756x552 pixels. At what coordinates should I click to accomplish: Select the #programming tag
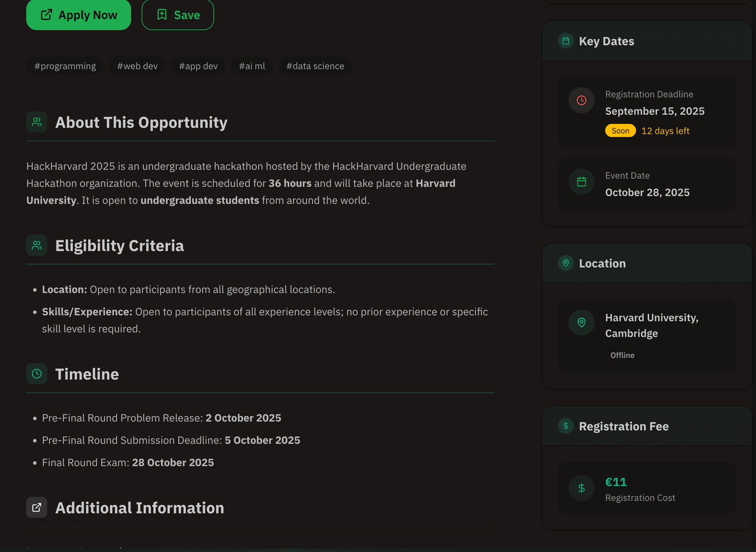point(65,66)
